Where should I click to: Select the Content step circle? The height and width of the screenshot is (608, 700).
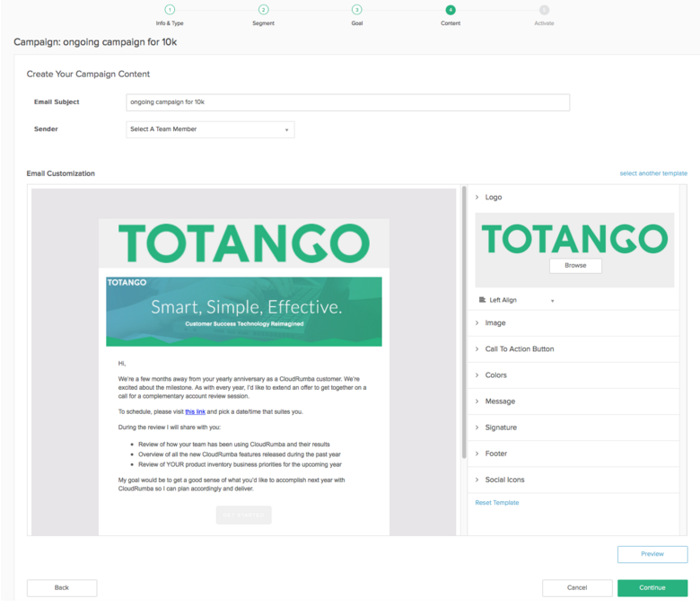[x=451, y=9]
